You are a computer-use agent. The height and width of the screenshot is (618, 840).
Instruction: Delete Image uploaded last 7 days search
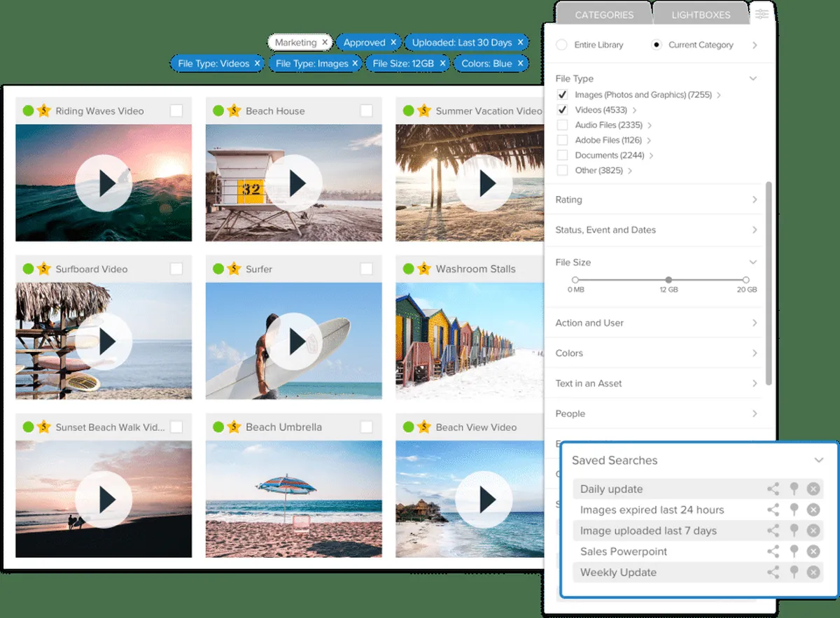[813, 531]
